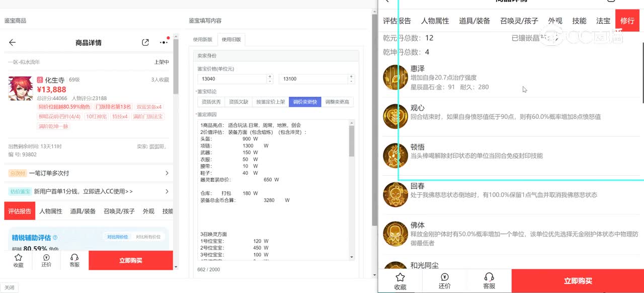Click the 观心 skill icon
Viewport: 644px width, 293px height.
click(395, 116)
